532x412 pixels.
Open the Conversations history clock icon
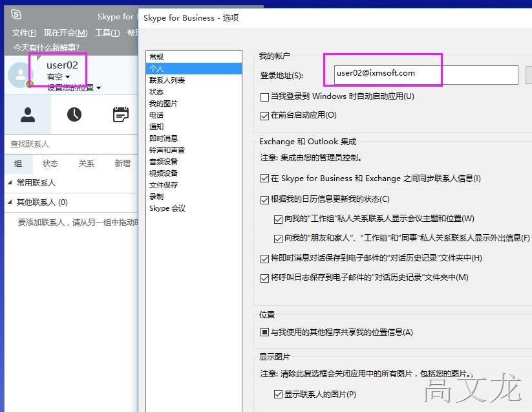pyautogui.click(x=74, y=114)
